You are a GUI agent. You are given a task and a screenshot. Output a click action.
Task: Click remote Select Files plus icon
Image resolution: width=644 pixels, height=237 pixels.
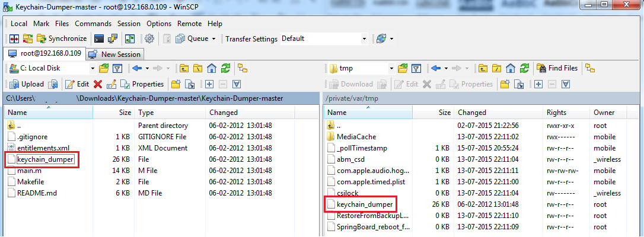[538, 84]
